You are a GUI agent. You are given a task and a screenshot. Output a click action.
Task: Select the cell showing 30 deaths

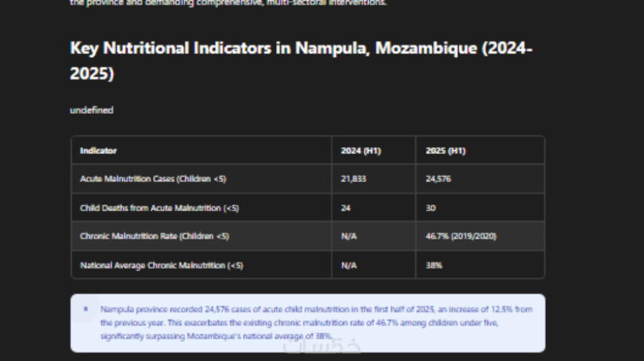[431, 208]
